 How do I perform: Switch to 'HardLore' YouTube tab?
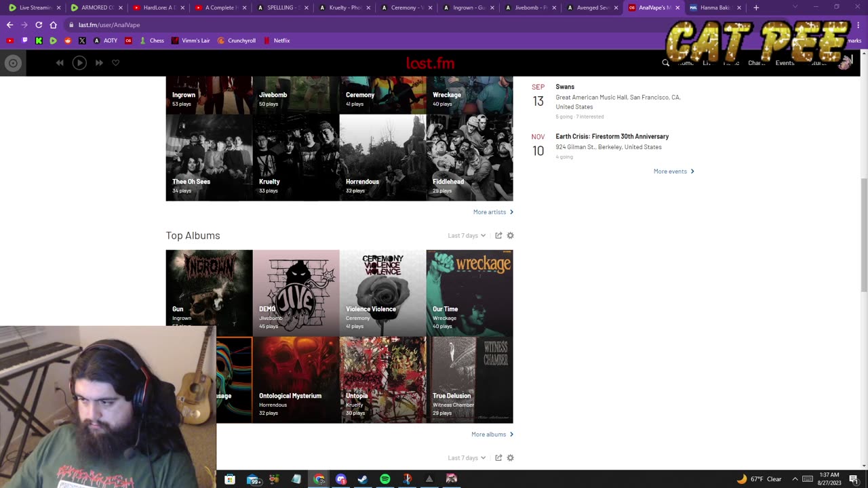[x=158, y=7]
